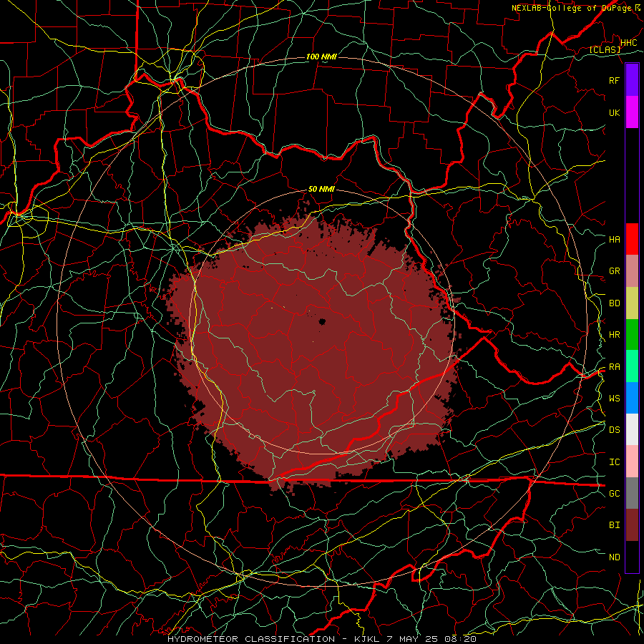Click the "[CLAS]" legend unit text
This screenshot has height=644, width=644.
coord(605,49)
